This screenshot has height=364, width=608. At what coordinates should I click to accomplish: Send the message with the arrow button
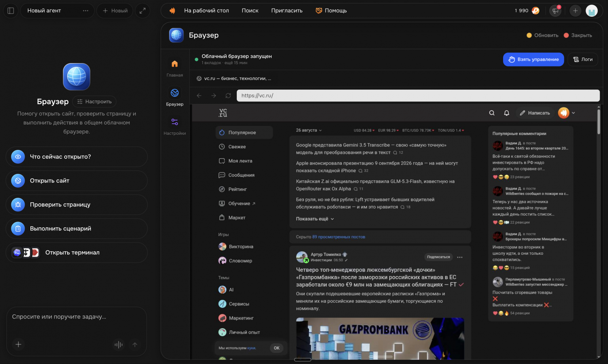pyautogui.click(x=135, y=344)
